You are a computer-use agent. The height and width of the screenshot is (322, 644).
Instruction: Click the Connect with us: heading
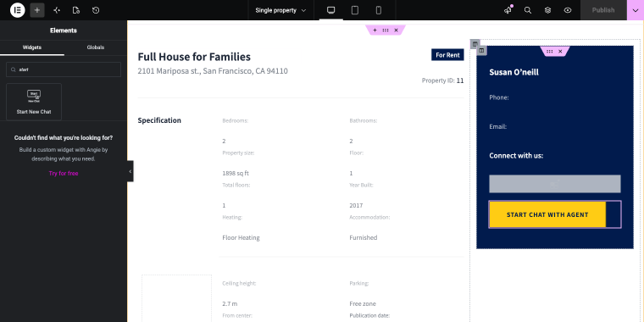516,156
